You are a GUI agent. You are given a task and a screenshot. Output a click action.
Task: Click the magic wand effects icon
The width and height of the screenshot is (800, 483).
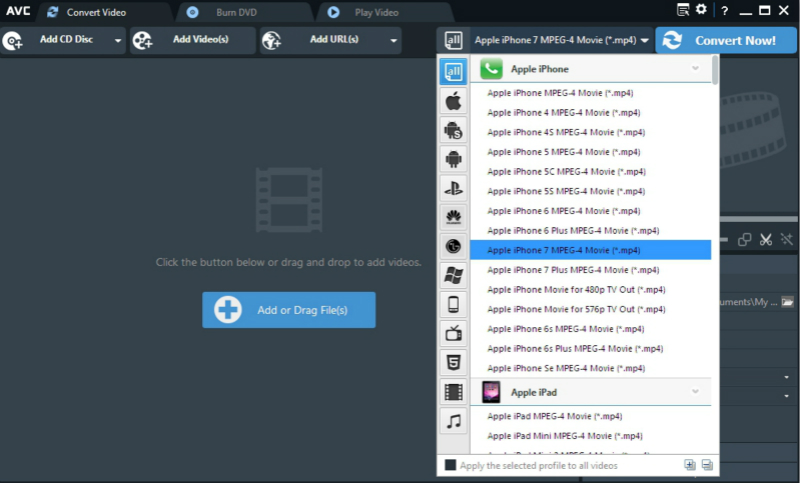click(787, 239)
